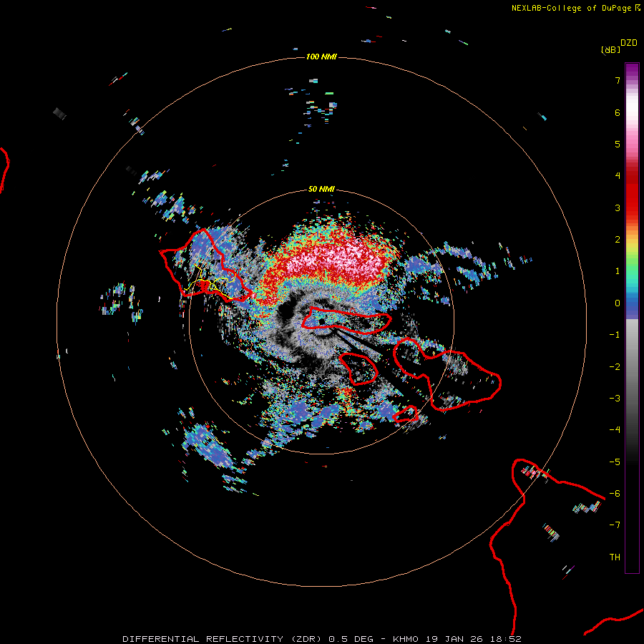Viewport: 644px width, 644px height.
Task: Select the 100 NMI range ring label
Action: [321, 57]
